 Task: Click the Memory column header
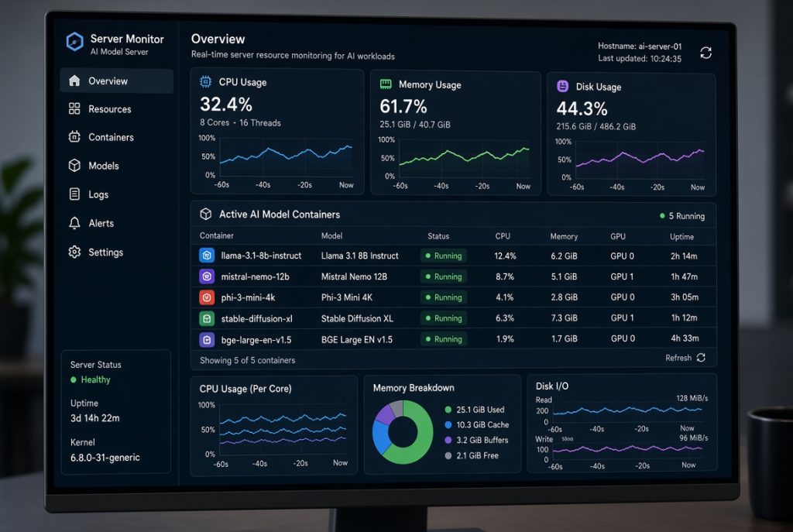(x=564, y=236)
